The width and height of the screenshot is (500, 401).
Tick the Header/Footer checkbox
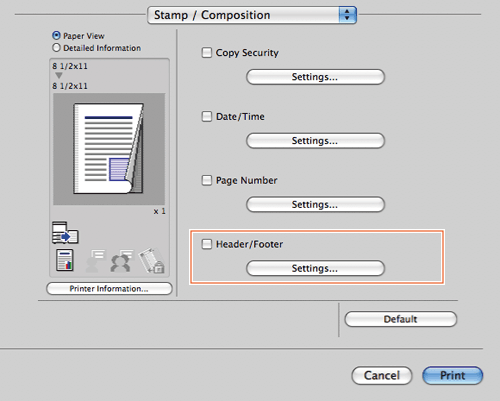click(x=207, y=244)
